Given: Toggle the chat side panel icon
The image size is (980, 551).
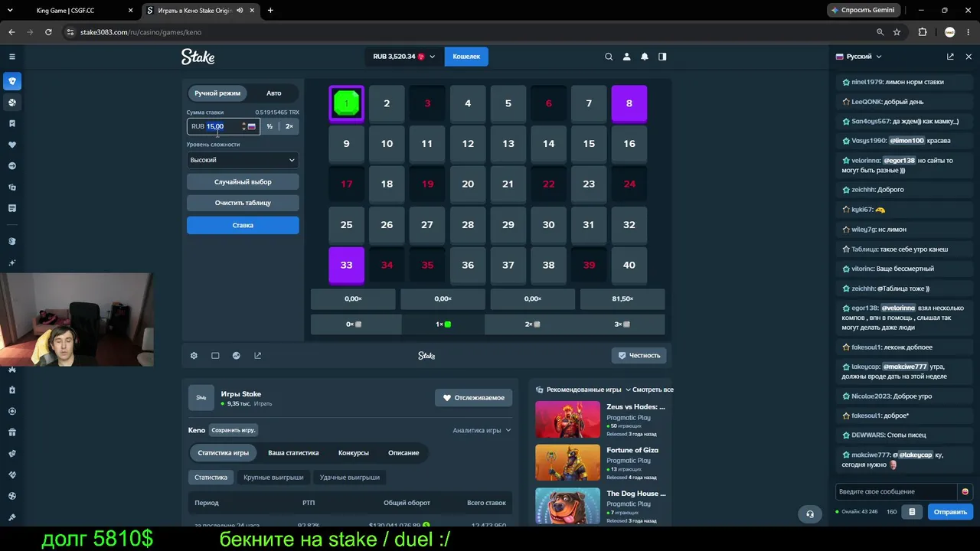Looking at the screenshot, I should [662, 57].
